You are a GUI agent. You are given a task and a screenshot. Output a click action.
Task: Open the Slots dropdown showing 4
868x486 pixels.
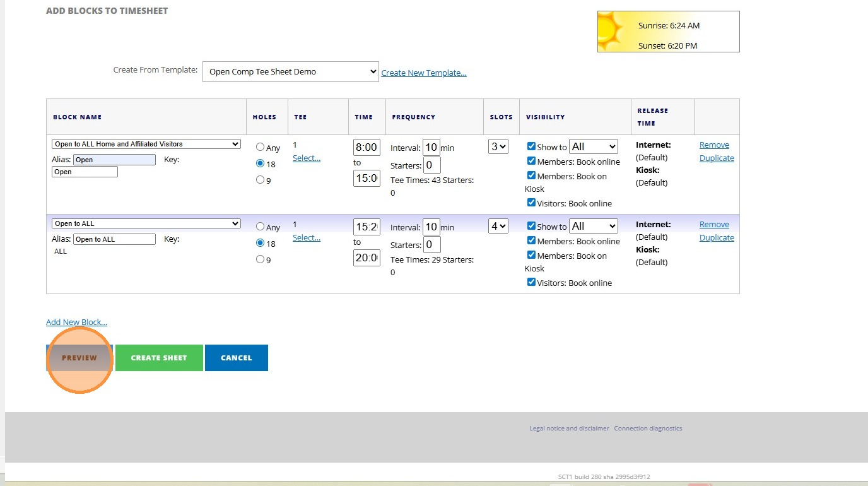tap(498, 226)
